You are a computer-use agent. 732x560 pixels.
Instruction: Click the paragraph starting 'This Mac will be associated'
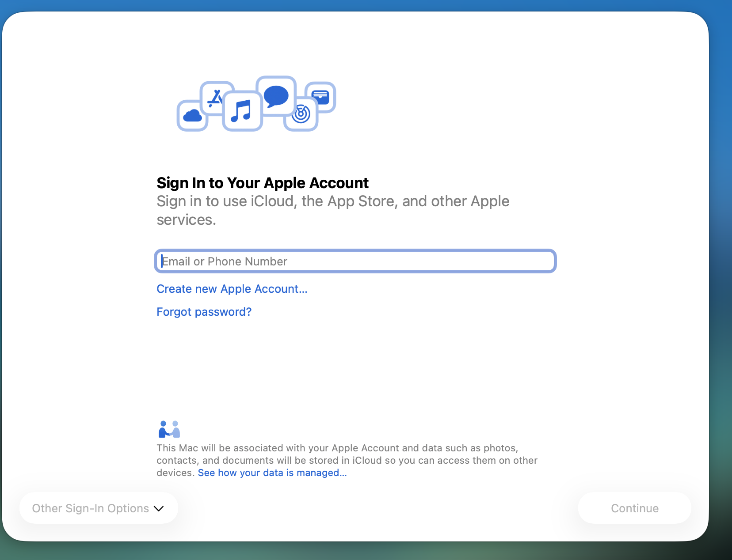tap(347, 460)
